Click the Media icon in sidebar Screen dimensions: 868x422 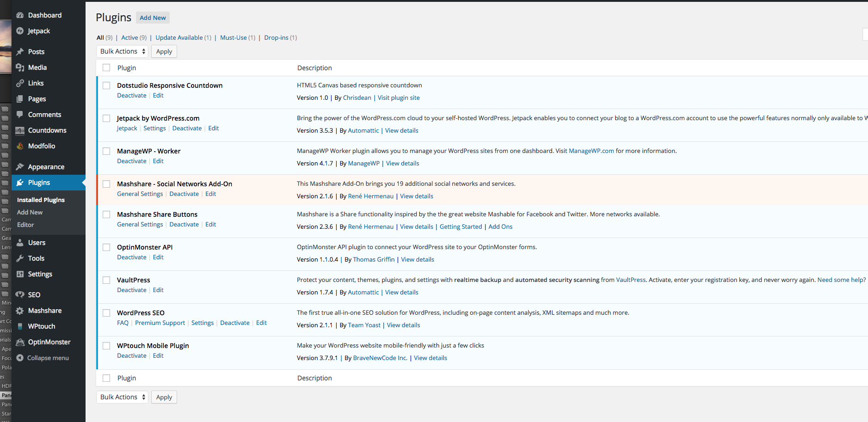[x=20, y=67]
